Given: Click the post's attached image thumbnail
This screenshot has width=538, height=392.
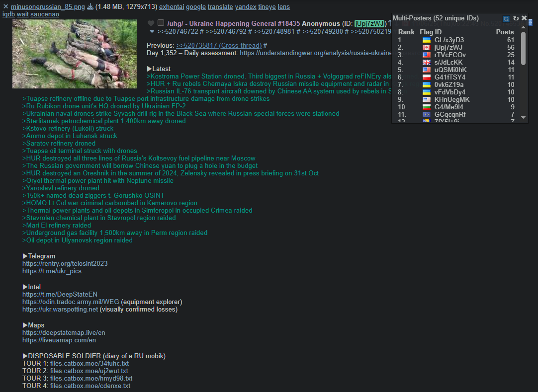Looking at the screenshot, I should tap(75, 54).
